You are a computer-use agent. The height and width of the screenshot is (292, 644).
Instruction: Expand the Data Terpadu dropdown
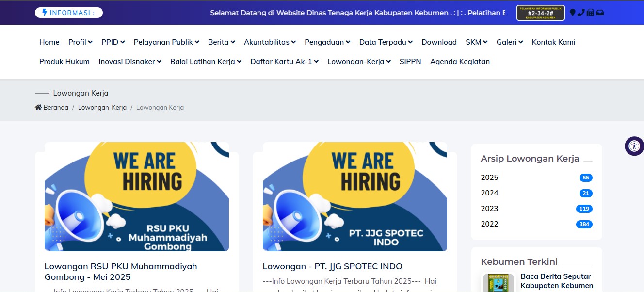pos(386,42)
